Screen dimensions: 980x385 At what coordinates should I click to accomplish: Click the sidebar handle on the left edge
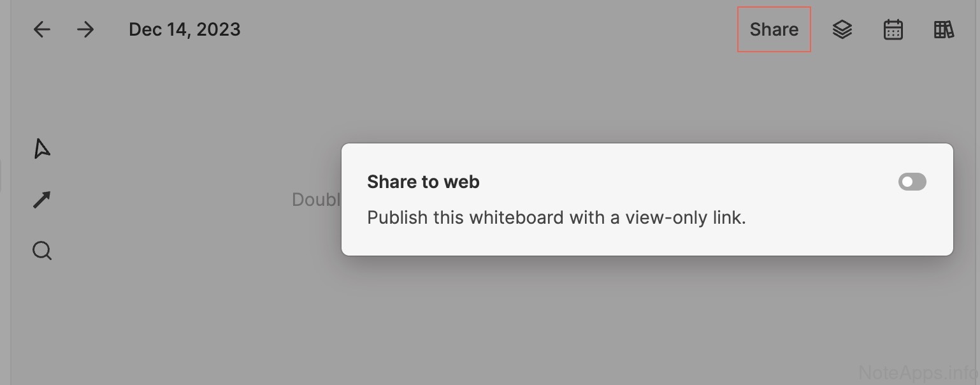pyautogui.click(x=2, y=176)
